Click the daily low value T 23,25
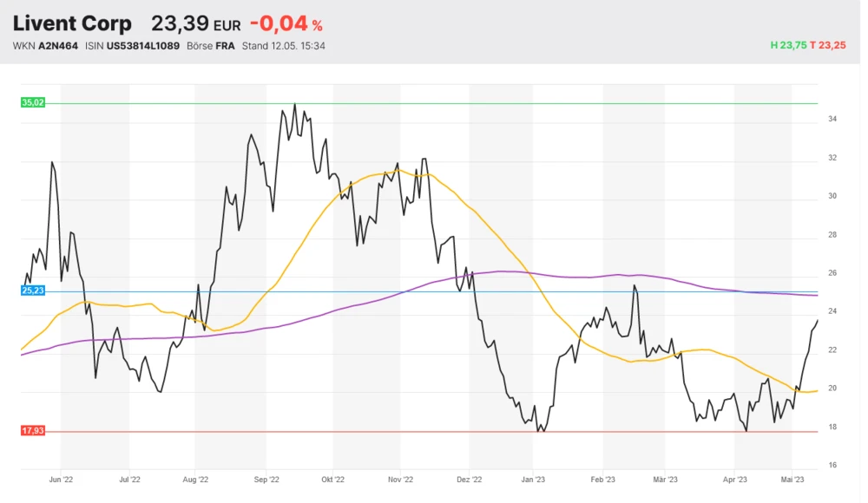The width and height of the screenshot is (868, 503). click(829, 46)
